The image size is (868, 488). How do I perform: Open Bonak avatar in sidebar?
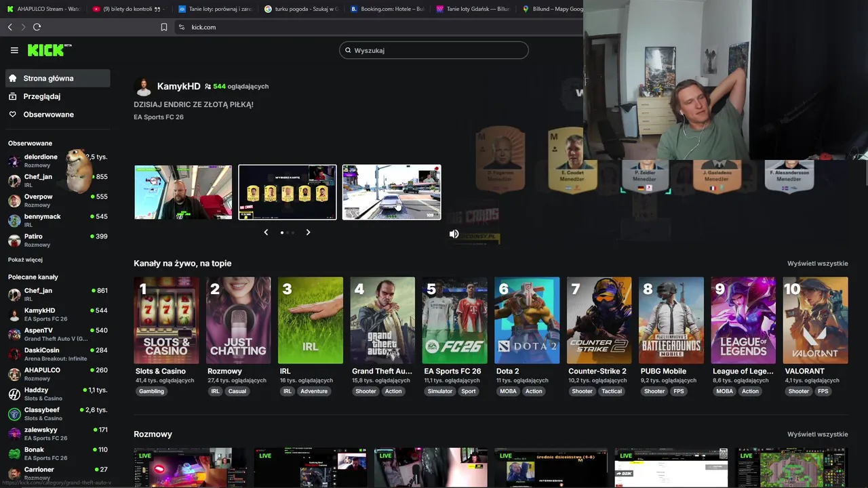tap(14, 453)
